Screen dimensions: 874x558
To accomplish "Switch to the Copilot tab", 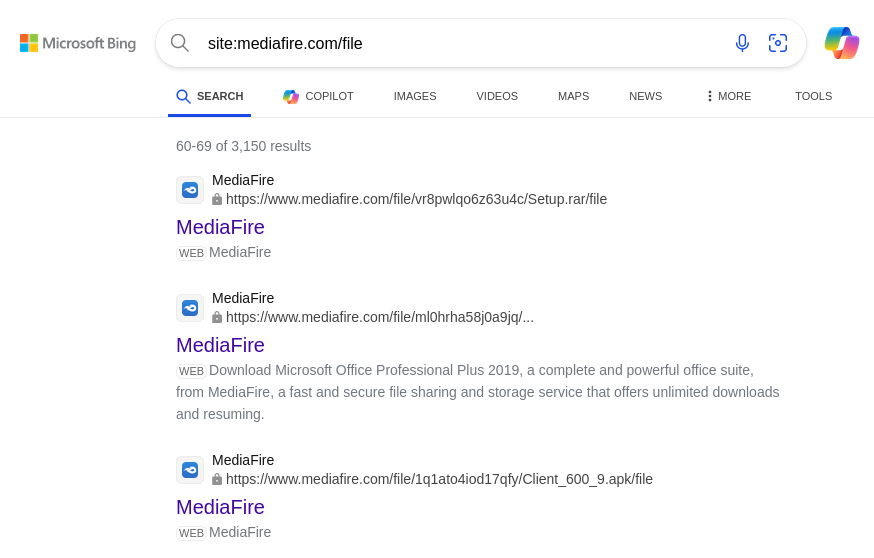I will click(318, 96).
